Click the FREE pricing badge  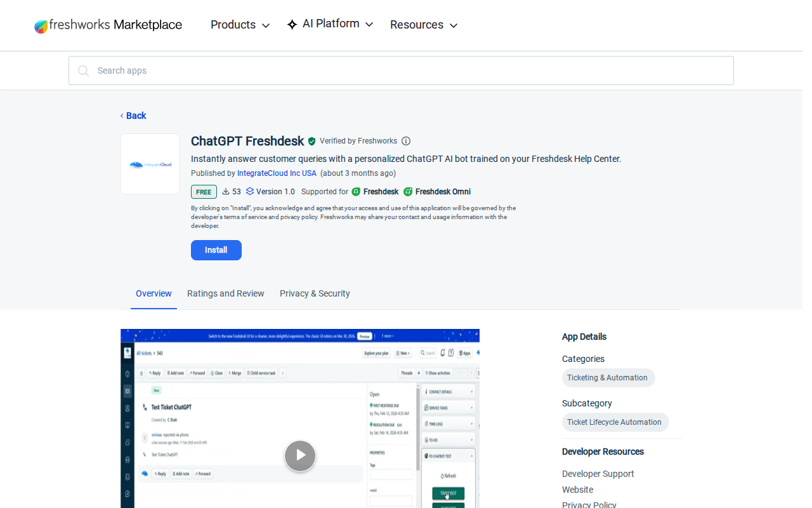click(x=204, y=192)
